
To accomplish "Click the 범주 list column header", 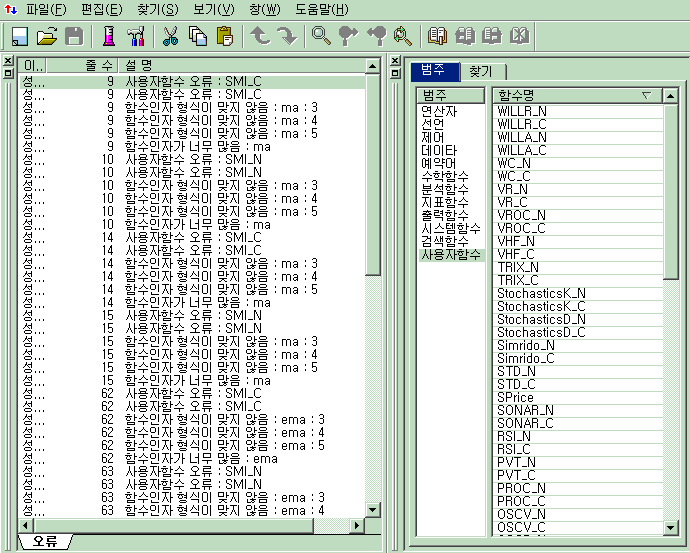I will pos(452,95).
